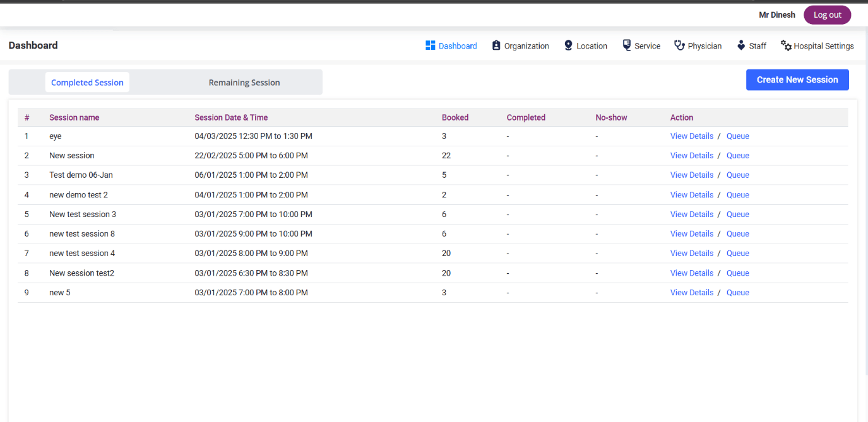This screenshot has width=868, height=422.
Task: Click the Session Date & Time column header
Action: (231, 118)
